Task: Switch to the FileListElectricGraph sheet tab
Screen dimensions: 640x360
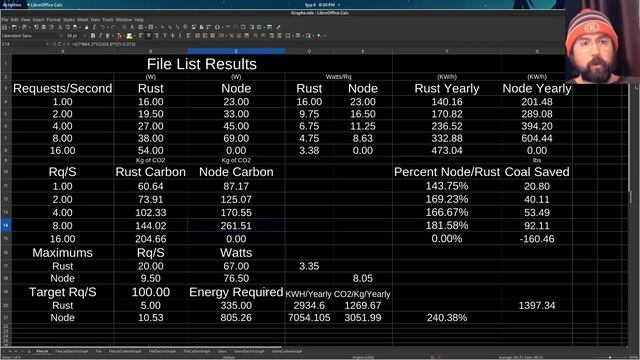Action: point(72,351)
